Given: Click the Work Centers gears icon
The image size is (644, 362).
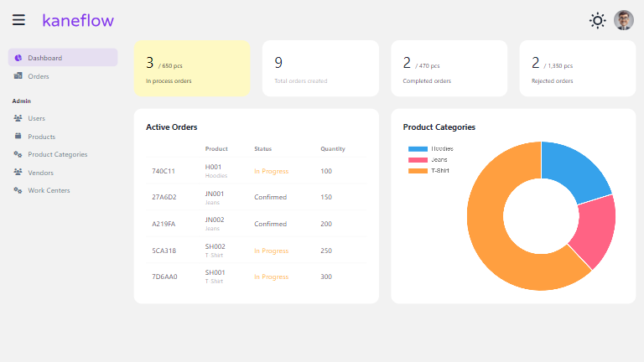Looking at the screenshot, I should (18, 190).
